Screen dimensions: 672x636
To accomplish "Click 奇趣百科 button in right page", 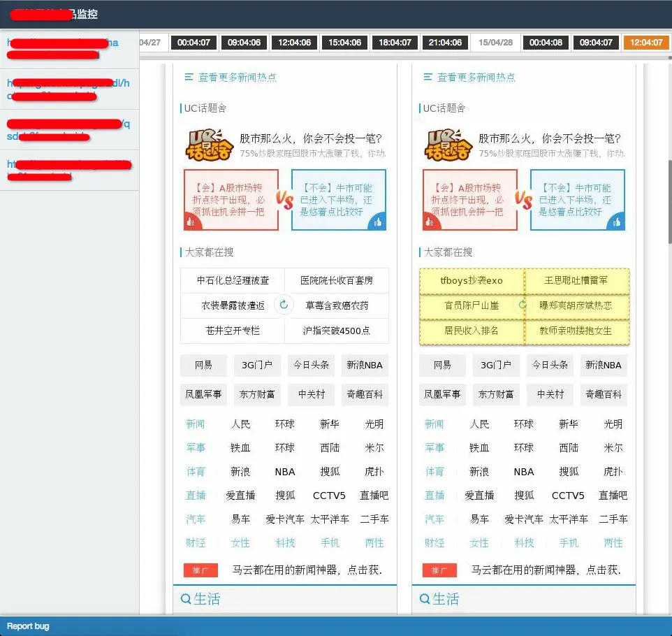I will click(x=604, y=395).
